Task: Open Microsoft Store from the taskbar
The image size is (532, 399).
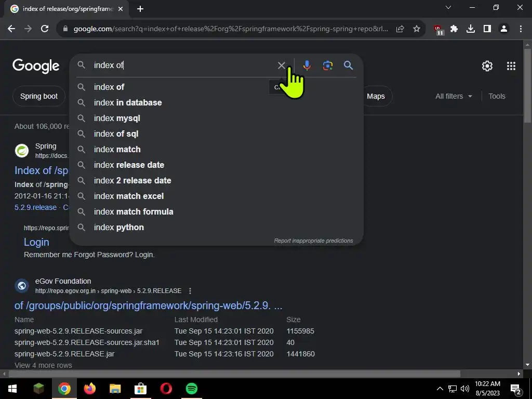Action: (x=140, y=389)
